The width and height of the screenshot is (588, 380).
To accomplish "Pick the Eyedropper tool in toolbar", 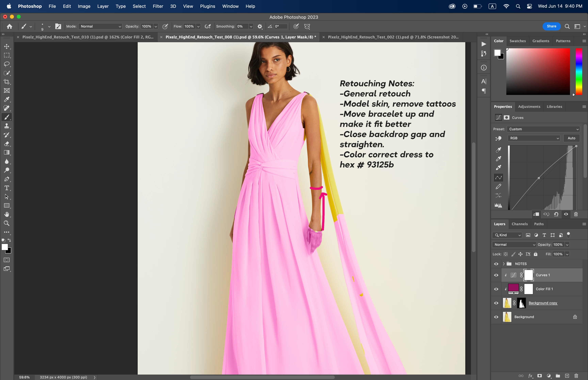I will 7,100.
